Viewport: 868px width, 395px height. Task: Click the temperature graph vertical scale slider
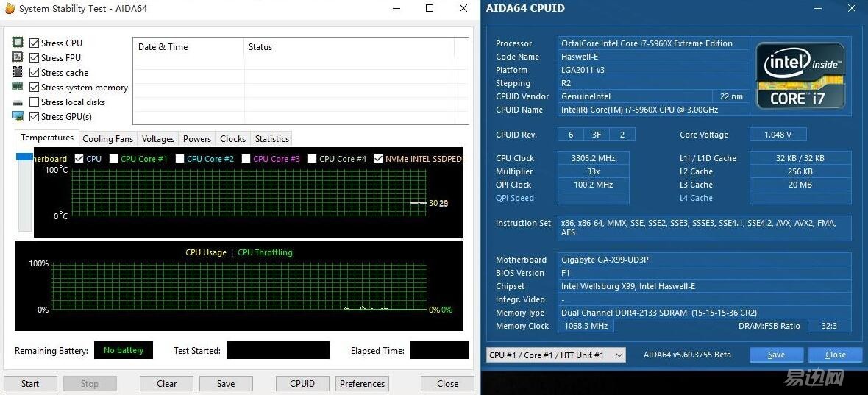pos(24,191)
